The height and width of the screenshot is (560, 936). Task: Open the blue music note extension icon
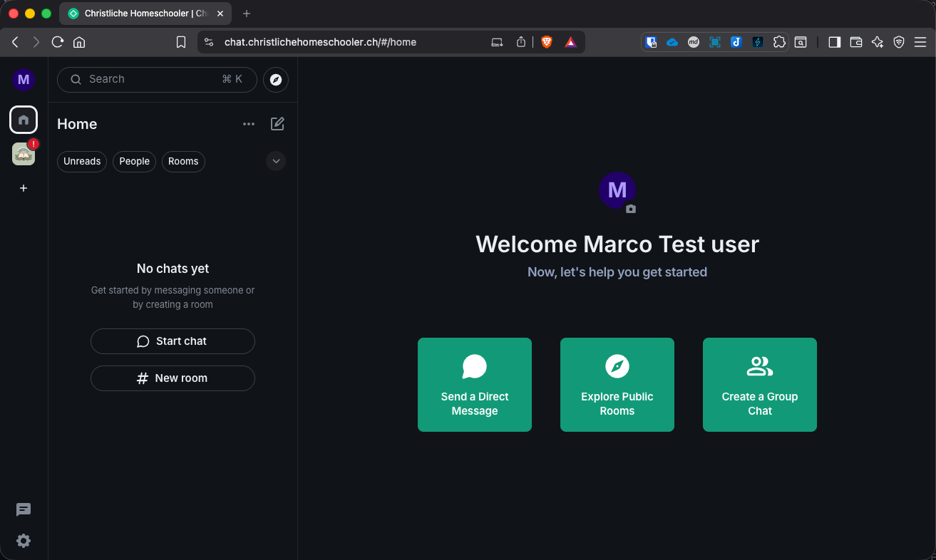tap(736, 42)
